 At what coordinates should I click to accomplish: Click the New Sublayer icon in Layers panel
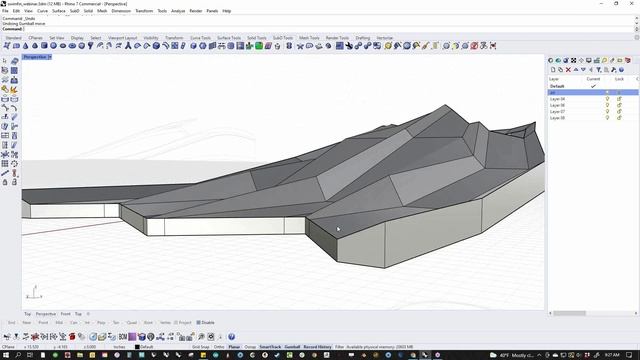click(560, 70)
